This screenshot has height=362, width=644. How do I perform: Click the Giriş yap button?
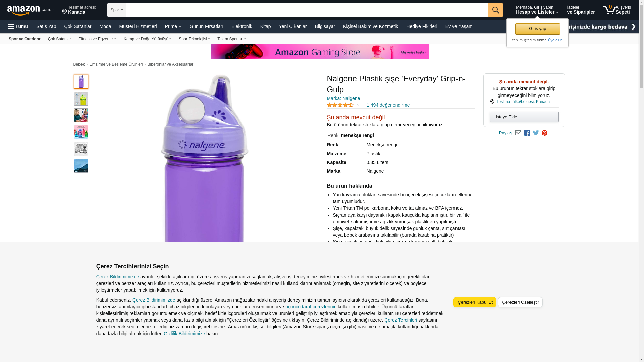(537, 29)
